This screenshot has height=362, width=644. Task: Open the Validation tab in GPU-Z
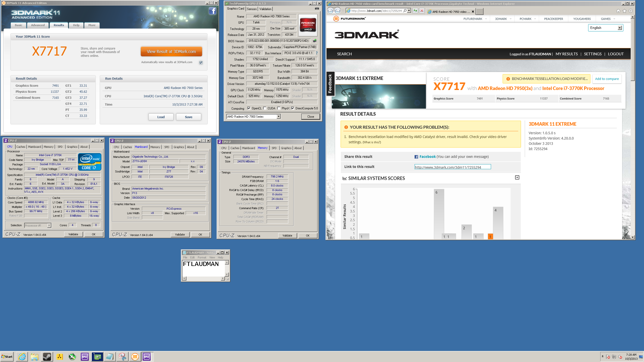click(x=265, y=9)
